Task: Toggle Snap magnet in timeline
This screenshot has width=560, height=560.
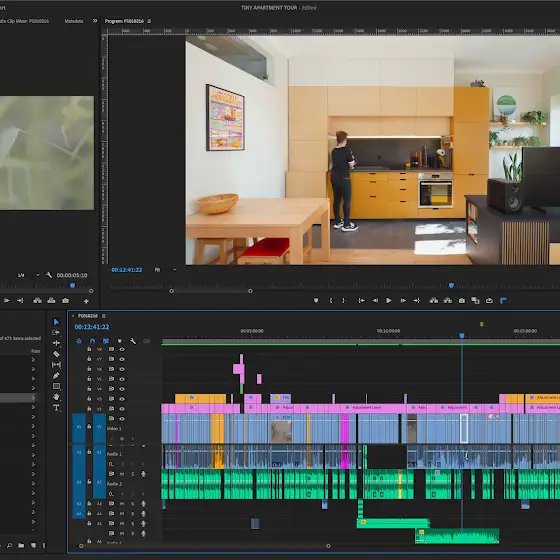Action: pyautogui.click(x=92, y=341)
